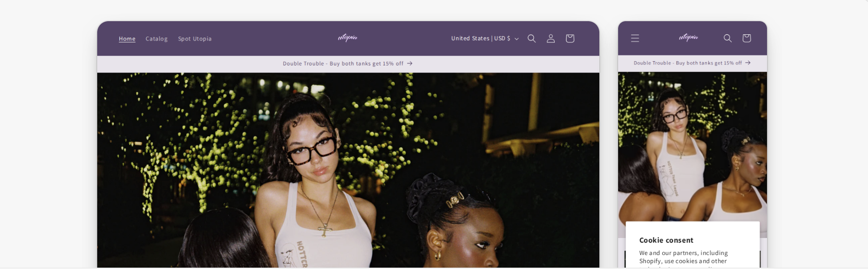Image resolution: width=868 pixels, height=270 pixels.
Task: Click the utopia logo in mobile header
Action: pos(689,38)
